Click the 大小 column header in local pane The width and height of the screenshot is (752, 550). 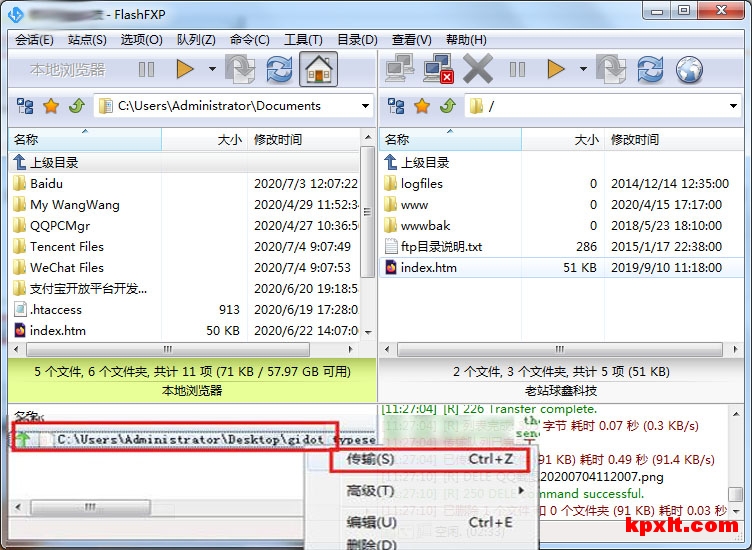coord(204,140)
